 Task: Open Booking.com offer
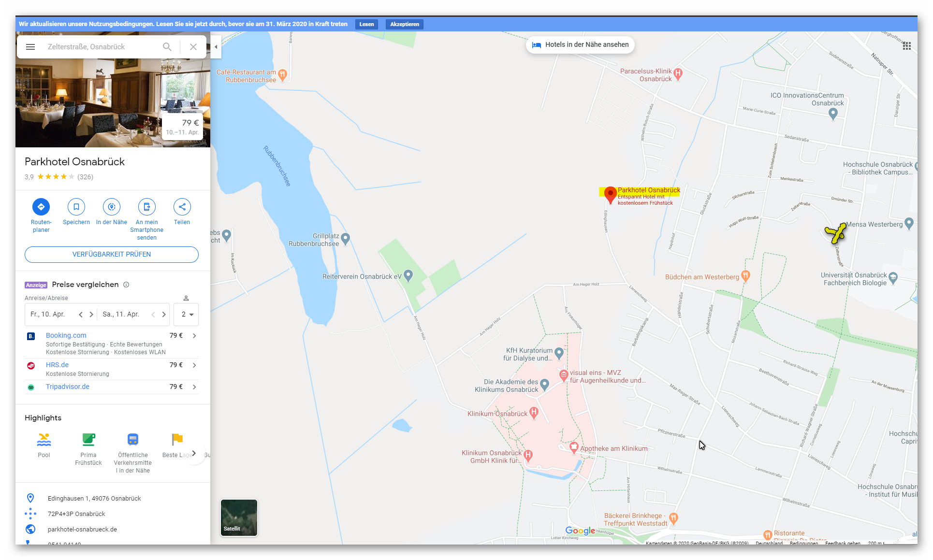tap(66, 335)
